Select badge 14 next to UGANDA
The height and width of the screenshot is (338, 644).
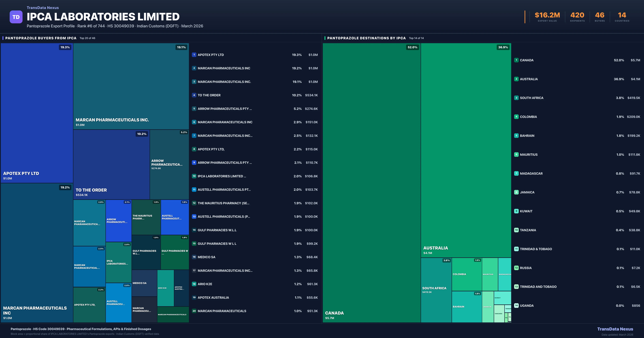tap(516, 306)
